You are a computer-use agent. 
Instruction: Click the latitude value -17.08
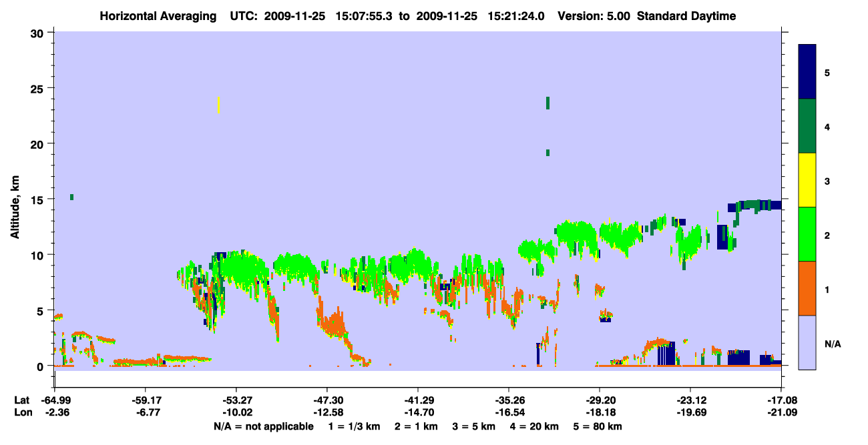point(781,400)
